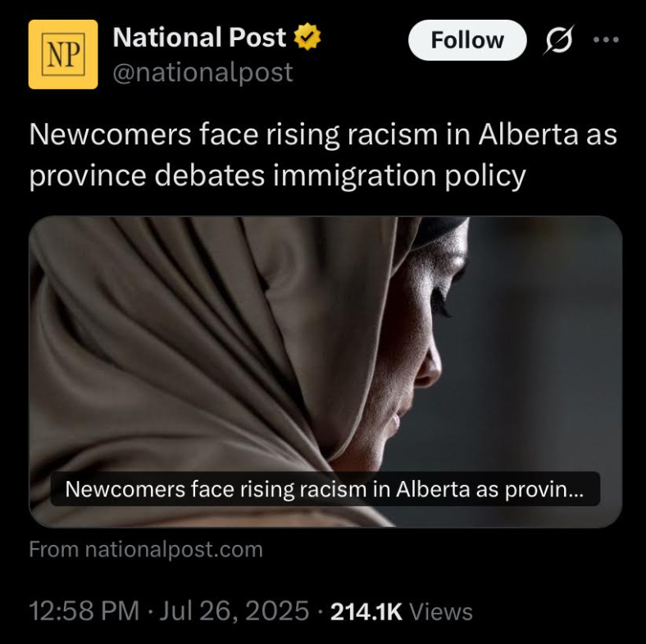Open the Grok explain-post icon

(x=559, y=40)
